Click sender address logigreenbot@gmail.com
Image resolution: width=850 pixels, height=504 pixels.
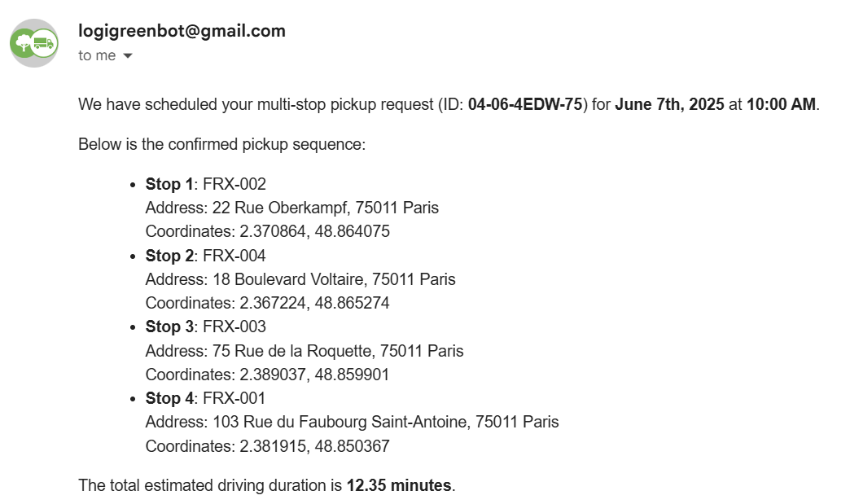[x=182, y=31]
